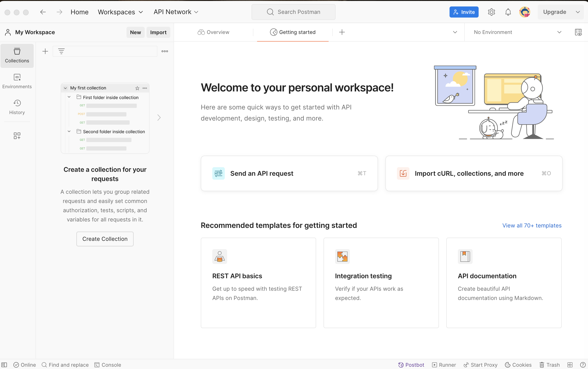The height and width of the screenshot is (369, 588).
Task: Toggle two-pane view in status bar
Action: [x=570, y=365]
